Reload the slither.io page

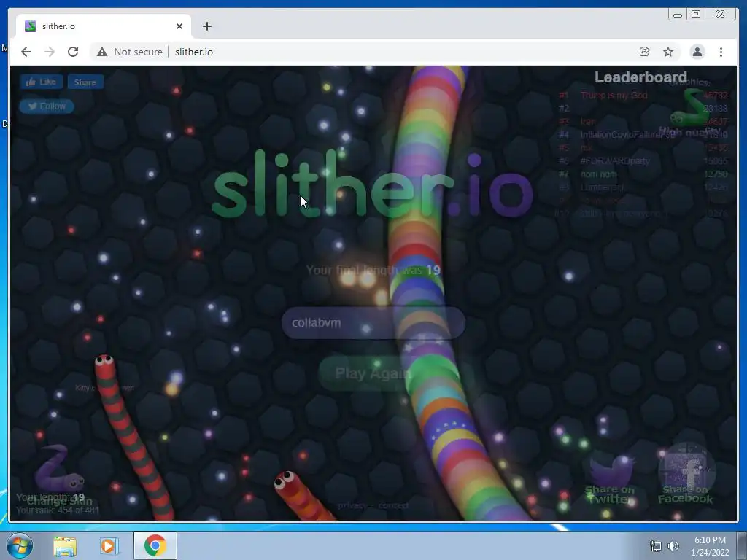tap(73, 52)
